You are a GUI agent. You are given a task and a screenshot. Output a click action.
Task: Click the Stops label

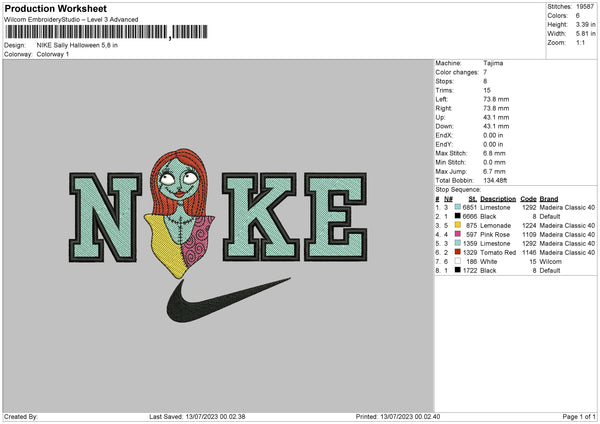444,81
